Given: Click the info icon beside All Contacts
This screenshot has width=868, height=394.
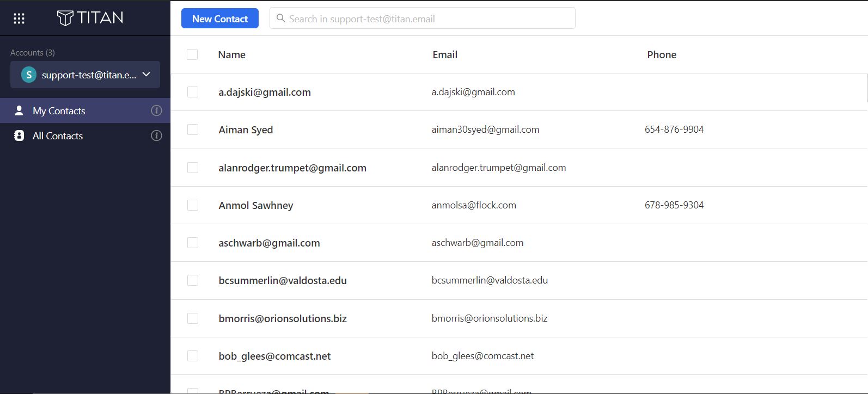Looking at the screenshot, I should (156, 136).
